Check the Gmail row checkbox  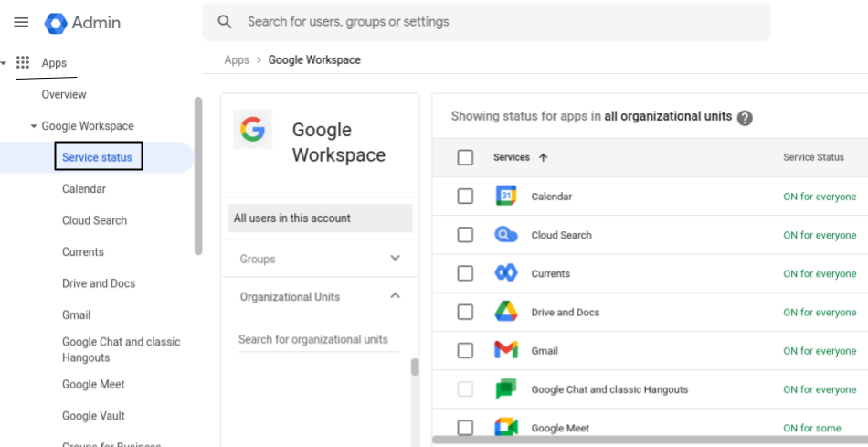click(x=466, y=351)
